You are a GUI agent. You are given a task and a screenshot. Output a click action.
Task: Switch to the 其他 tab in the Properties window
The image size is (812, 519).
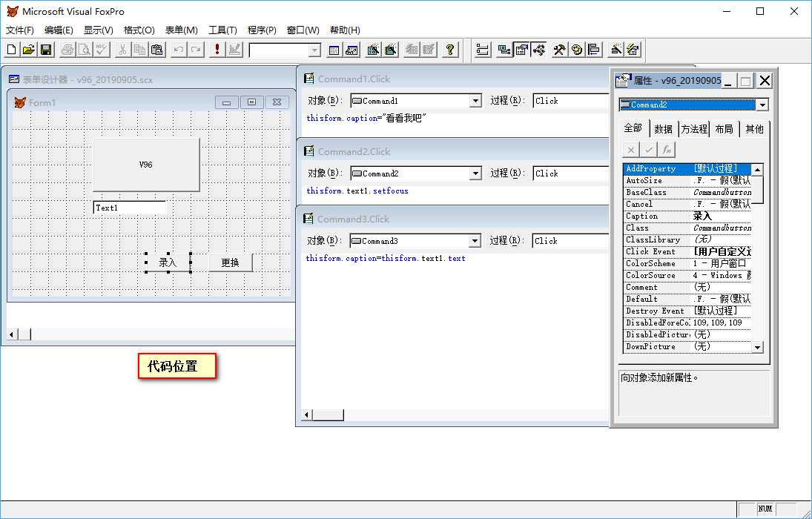click(754, 129)
